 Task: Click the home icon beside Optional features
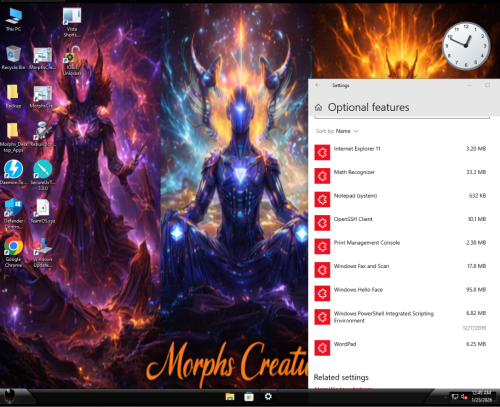[x=318, y=107]
